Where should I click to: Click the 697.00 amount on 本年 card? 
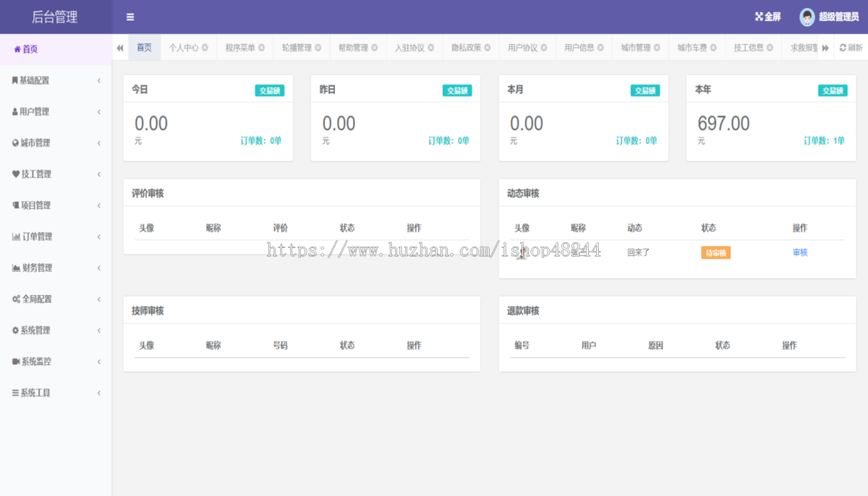[x=723, y=124]
